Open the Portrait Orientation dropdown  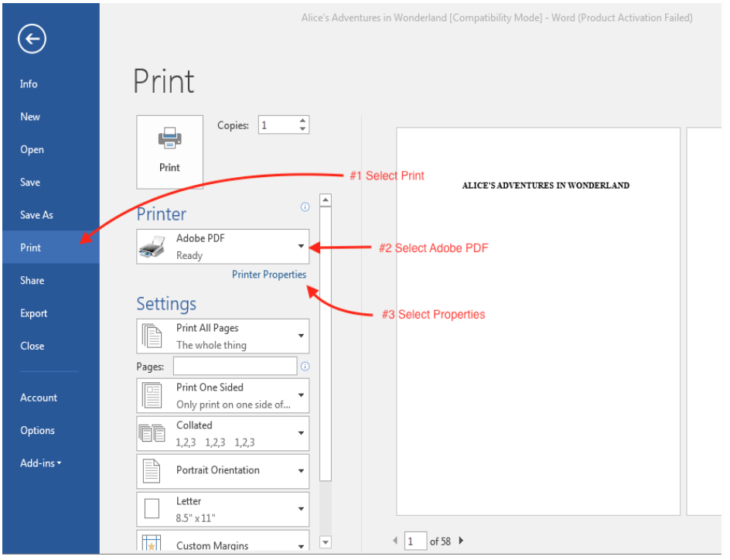click(x=223, y=471)
